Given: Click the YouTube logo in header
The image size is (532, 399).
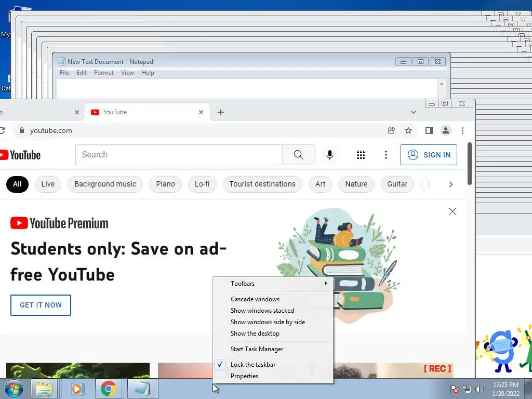Looking at the screenshot, I should pos(20,155).
